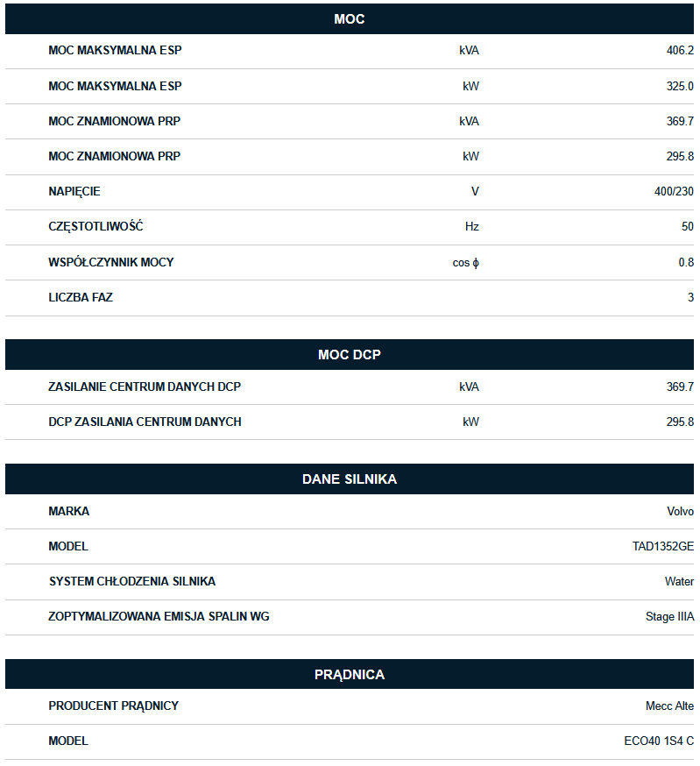Select the MOC ZNAMIONOWA PRP kW row label
Viewport: 700px width, 766px height.
(114, 156)
